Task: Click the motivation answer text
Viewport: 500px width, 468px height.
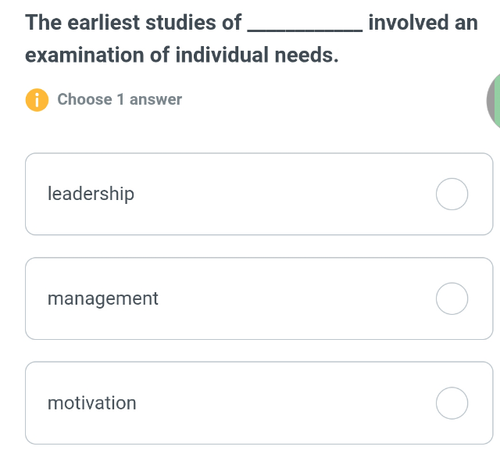Action: pos(92,403)
